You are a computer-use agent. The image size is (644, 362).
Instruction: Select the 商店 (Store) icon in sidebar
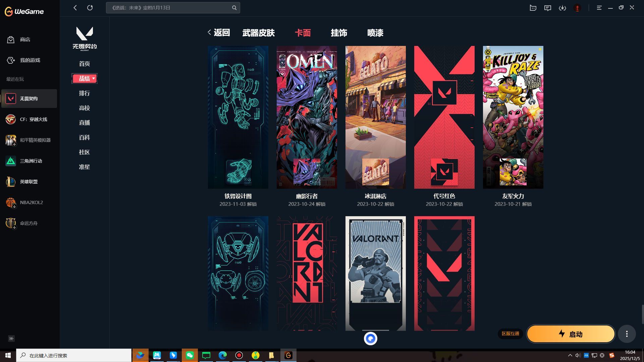tap(11, 40)
